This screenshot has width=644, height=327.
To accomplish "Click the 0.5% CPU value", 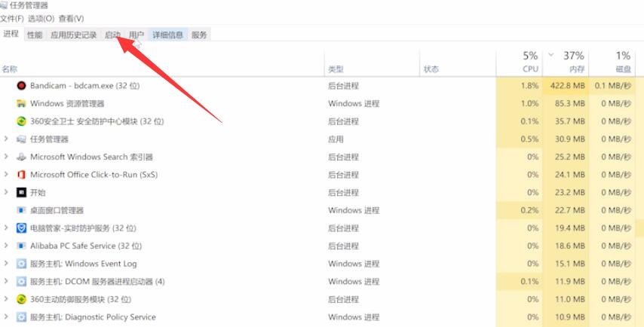I will pyautogui.click(x=529, y=139).
